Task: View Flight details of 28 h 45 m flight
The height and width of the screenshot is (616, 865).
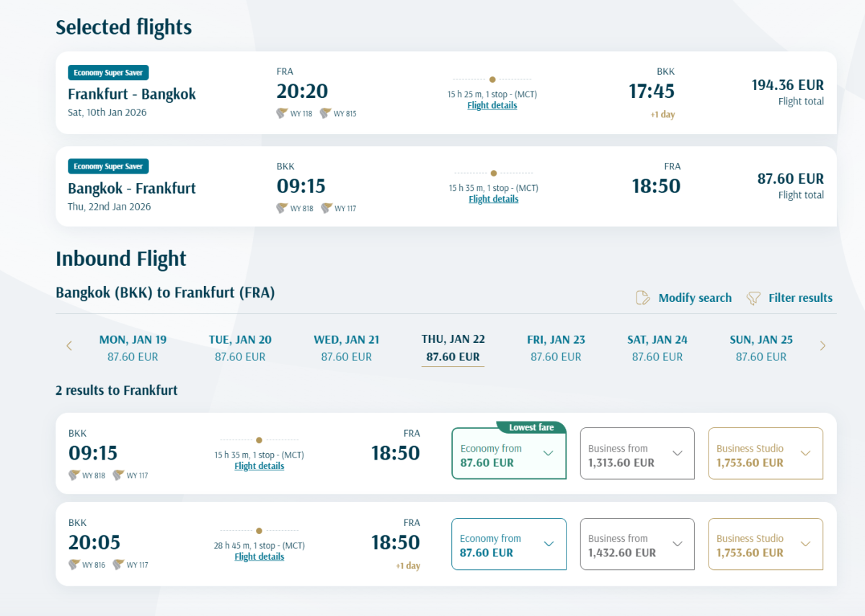Action: click(x=259, y=556)
